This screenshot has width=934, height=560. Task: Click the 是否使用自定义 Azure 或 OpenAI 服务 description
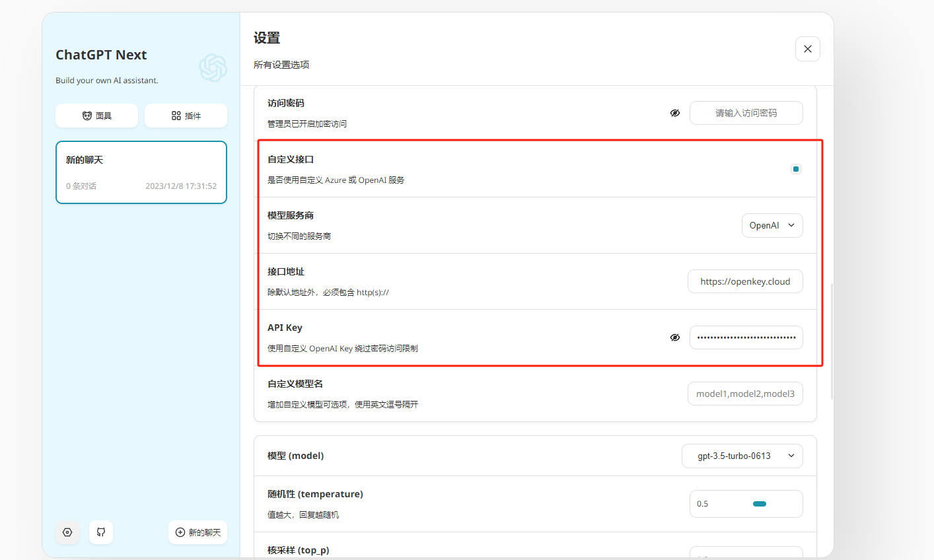point(336,180)
